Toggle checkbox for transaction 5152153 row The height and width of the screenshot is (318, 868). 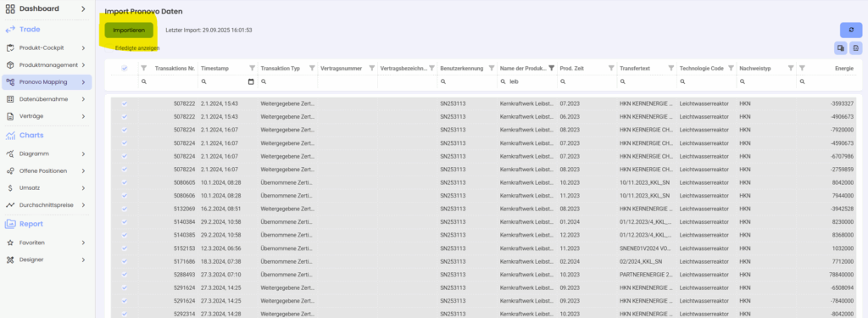124,248
